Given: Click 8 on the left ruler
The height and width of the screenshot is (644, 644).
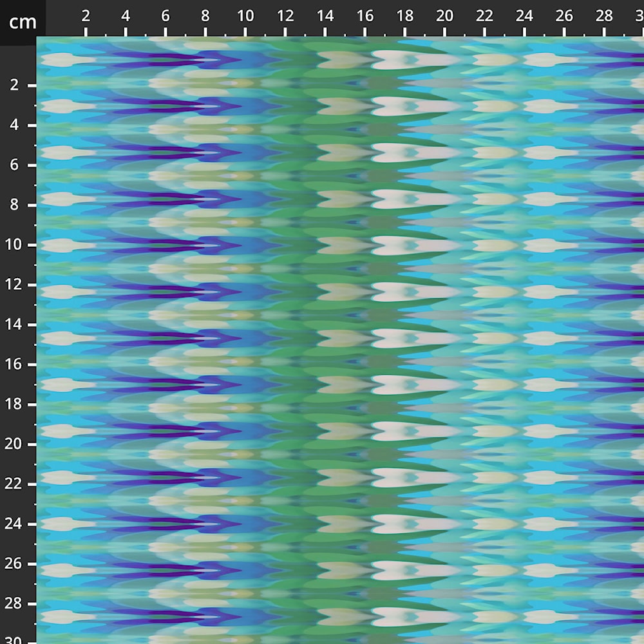Looking at the screenshot, I should [x=15, y=205].
